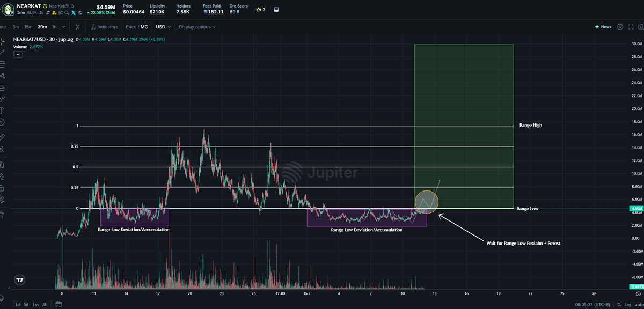Open the X (Twitter) link icon
This screenshot has height=309, width=644.
[x=73, y=12]
